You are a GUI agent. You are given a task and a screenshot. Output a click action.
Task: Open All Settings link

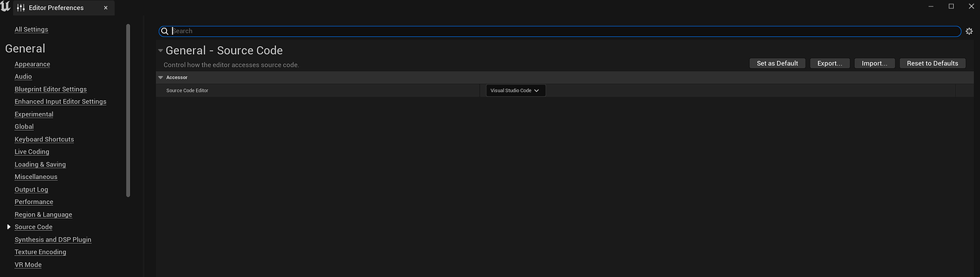tap(31, 30)
